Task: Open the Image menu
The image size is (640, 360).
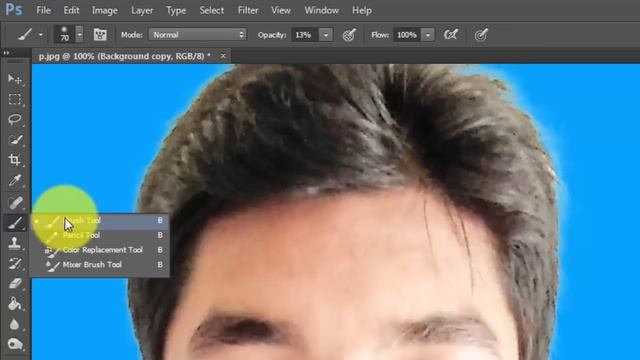Action: click(x=104, y=10)
